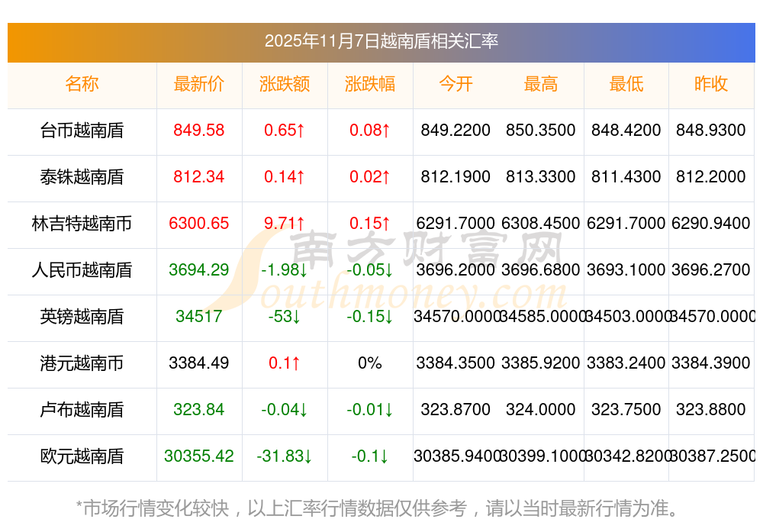Viewport: 763px width, 532px height.
Task: Click change percent 0% for 港元
Action: click(x=370, y=363)
